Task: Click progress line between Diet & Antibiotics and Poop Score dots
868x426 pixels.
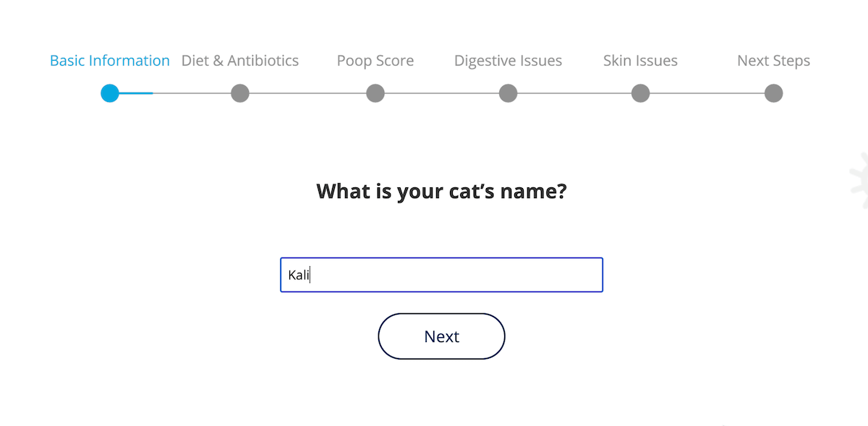Action: pyautogui.click(x=307, y=93)
